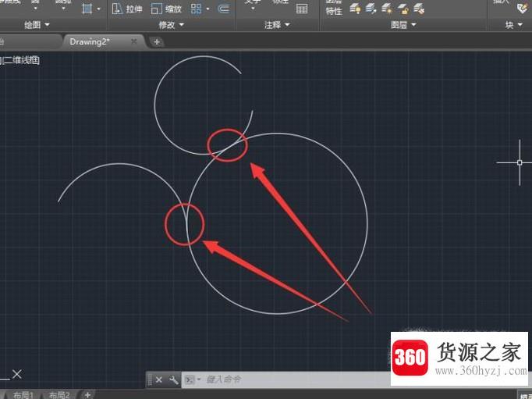The width and height of the screenshot is (532, 399).
Task: Click the make-current layer icon
Action: click(419, 9)
